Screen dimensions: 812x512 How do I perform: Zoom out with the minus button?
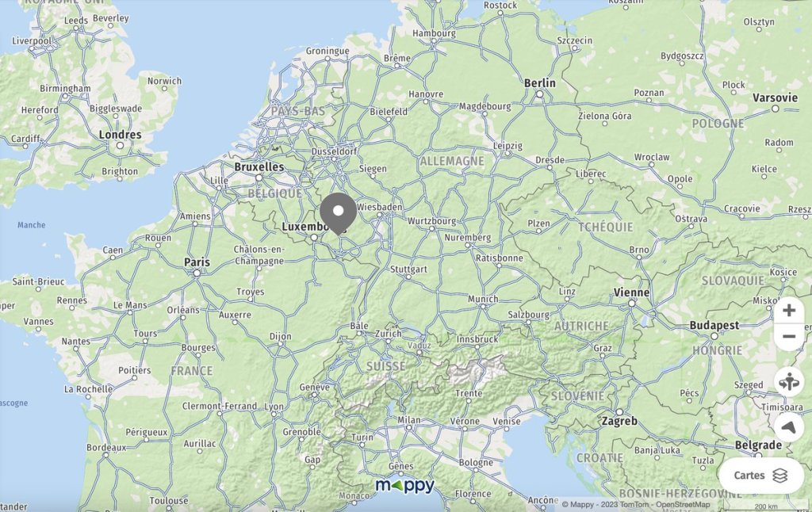[x=789, y=337]
